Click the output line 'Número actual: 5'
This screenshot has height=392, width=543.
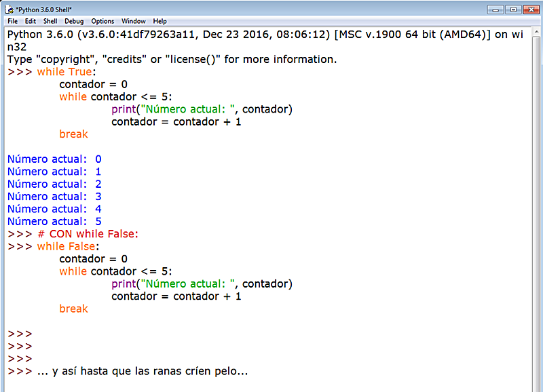point(53,221)
